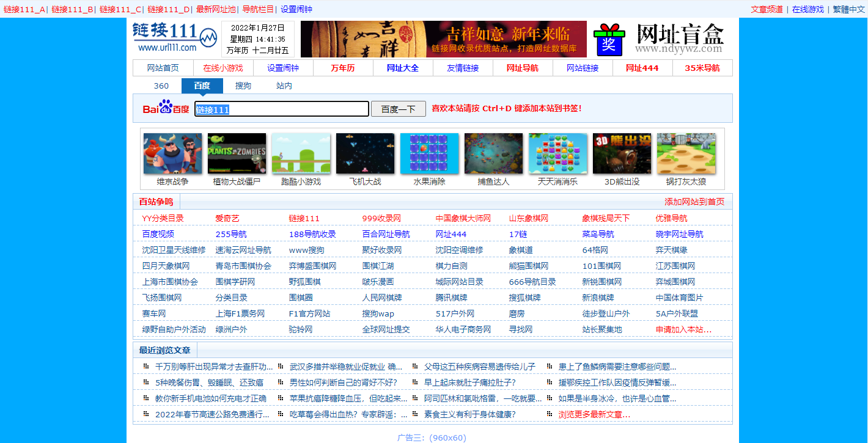The image size is (868, 443).
Task: Switch to the 搜狗 search tab
Action: click(243, 86)
